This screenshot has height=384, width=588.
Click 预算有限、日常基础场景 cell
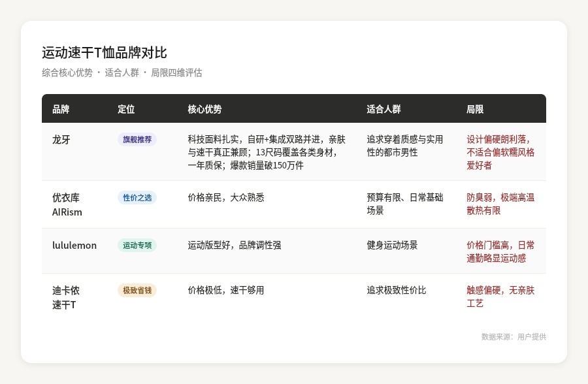(x=405, y=204)
